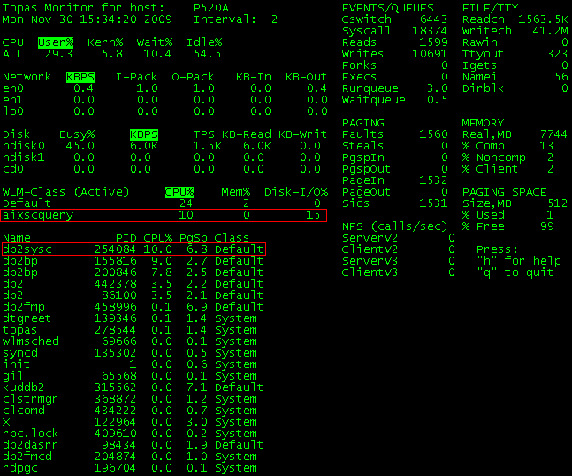Screen dimensions: 572x476
Task: Click the Real,MB memory value 7744
Action: 554,135
